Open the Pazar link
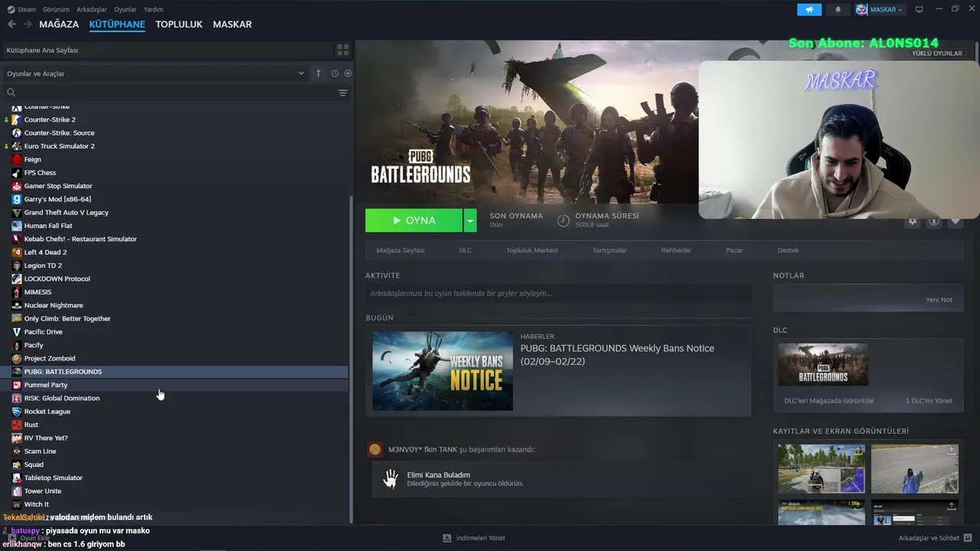The width and height of the screenshot is (980, 551). pos(734,250)
